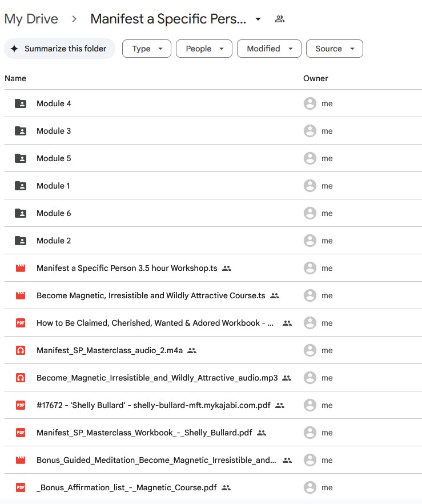This screenshot has width=422, height=504.
Task: Click the PDF icon for Manifest_SP_Masterclass_Workbook
Action: [x=21, y=433]
